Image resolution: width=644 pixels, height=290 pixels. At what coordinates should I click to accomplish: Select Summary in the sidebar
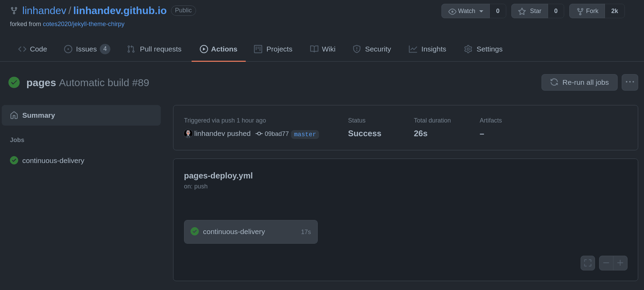pyautogui.click(x=81, y=115)
